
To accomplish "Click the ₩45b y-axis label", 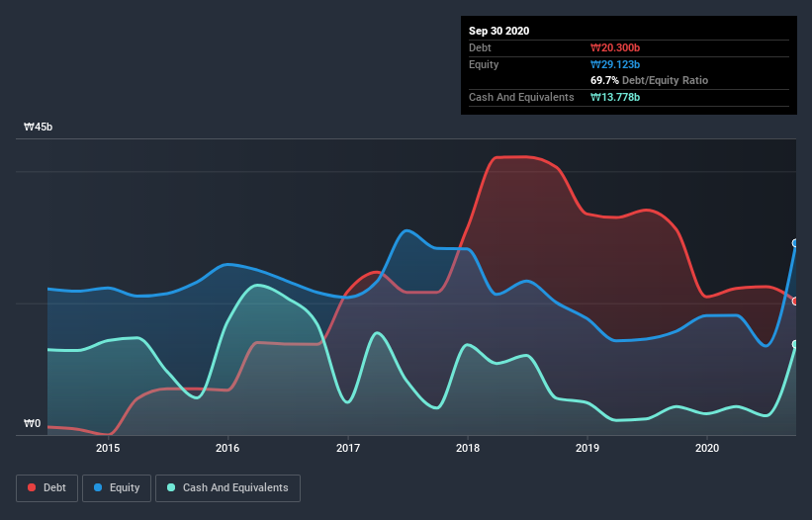I will (x=38, y=127).
